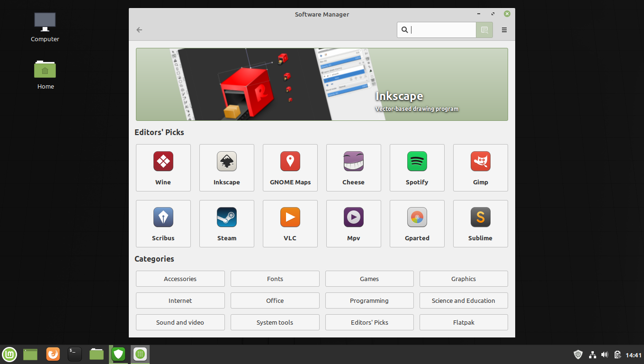The height and width of the screenshot is (364, 644).
Task: Open network connections tray icon
Action: (592, 355)
